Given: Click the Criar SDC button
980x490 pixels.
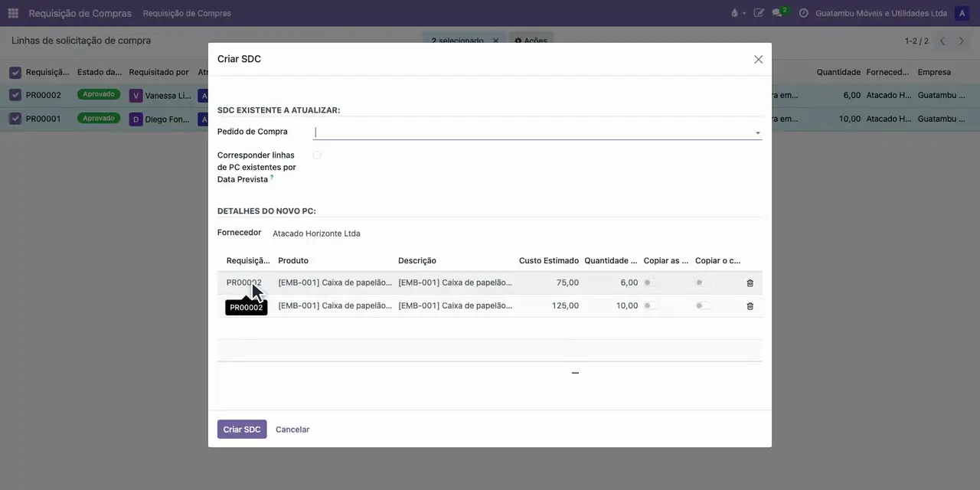Looking at the screenshot, I should pos(242,430).
